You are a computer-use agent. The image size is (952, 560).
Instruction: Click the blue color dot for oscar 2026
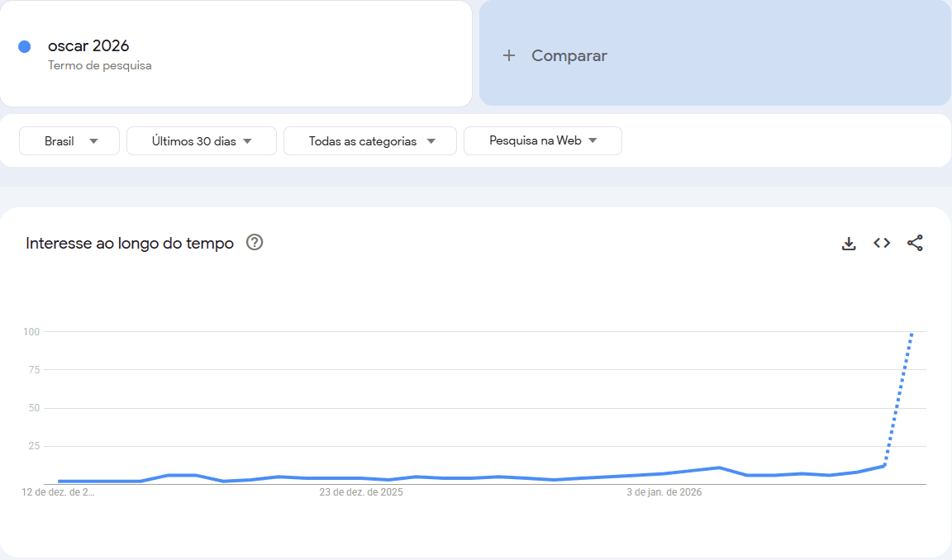(25, 46)
